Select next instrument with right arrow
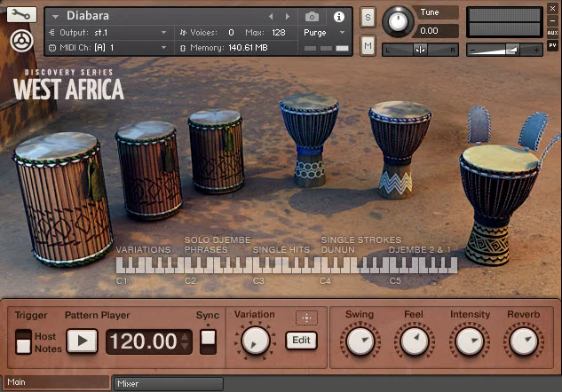Viewport: 562px width, 392px height. coord(288,17)
